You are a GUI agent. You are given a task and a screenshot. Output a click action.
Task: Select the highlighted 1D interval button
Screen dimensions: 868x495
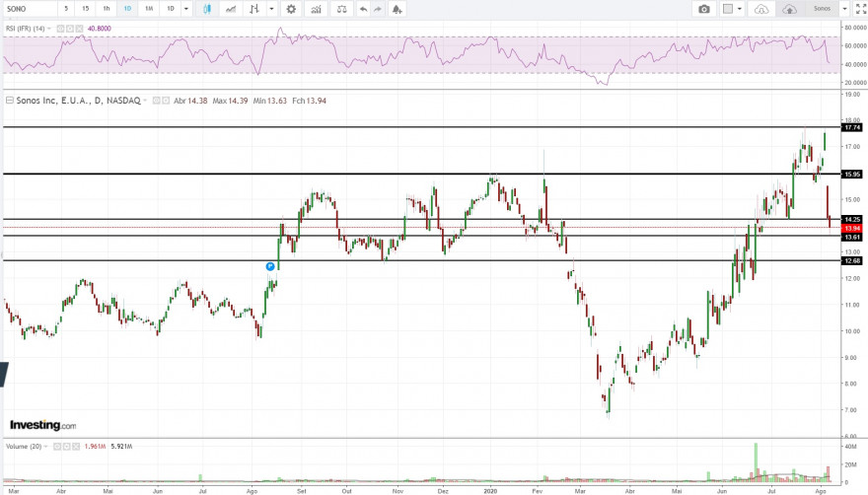(x=127, y=9)
